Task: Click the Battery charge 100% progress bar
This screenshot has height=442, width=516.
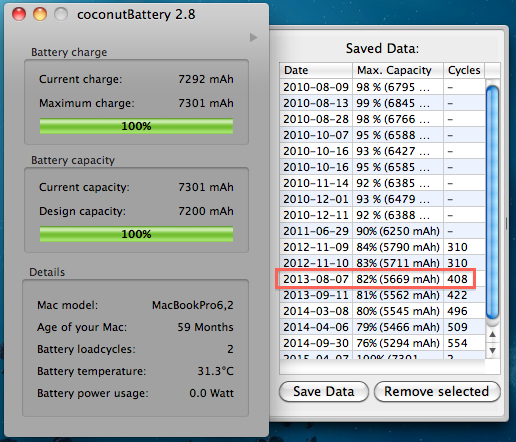Action: click(136, 126)
